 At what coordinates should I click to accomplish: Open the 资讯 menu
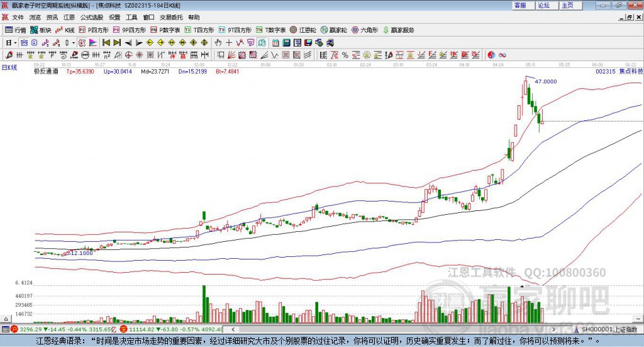[x=52, y=17]
